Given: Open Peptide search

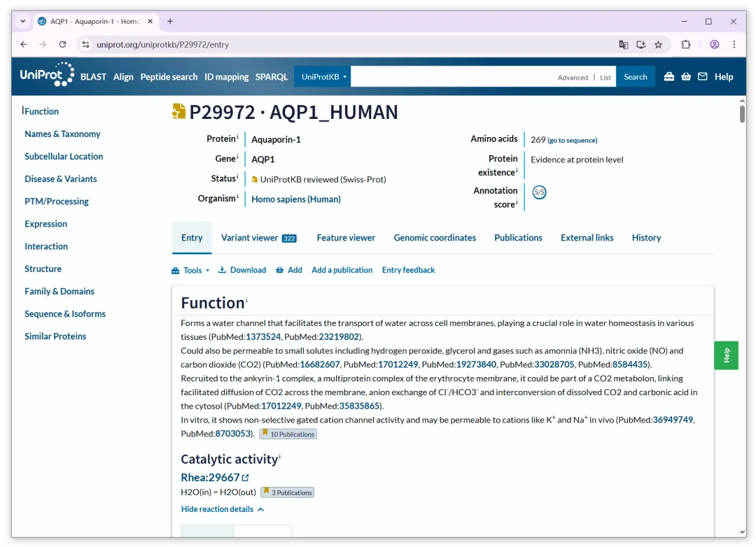Looking at the screenshot, I should click(x=169, y=77).
